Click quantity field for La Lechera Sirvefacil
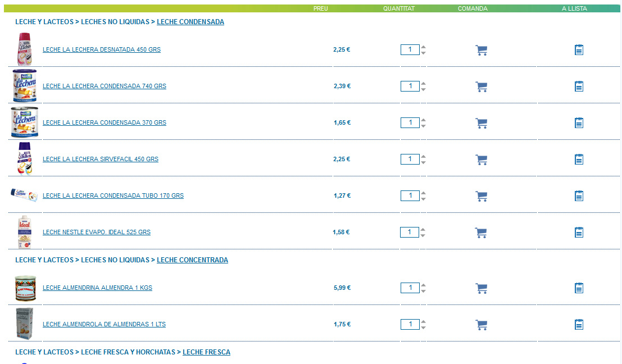622x364 pixels. 410,160
